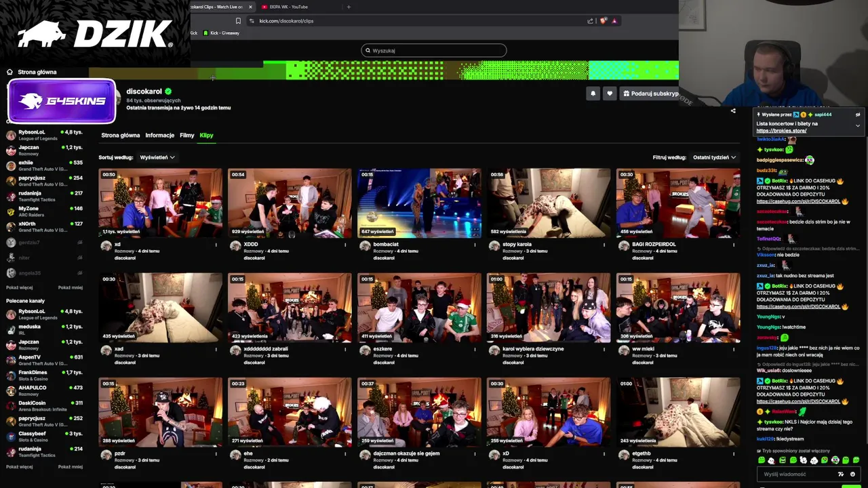Click the "ehe" clip title

pyautogui.click(x=248, y=453)
